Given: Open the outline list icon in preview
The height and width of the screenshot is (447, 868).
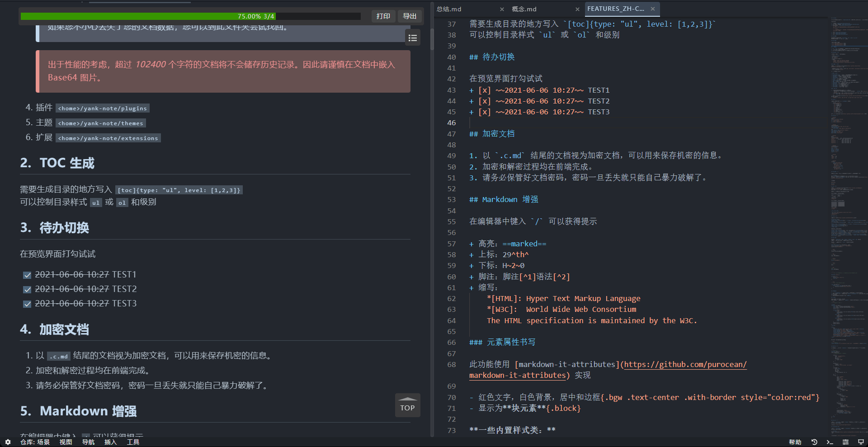Looking at the screenshot, I should 413,38.
